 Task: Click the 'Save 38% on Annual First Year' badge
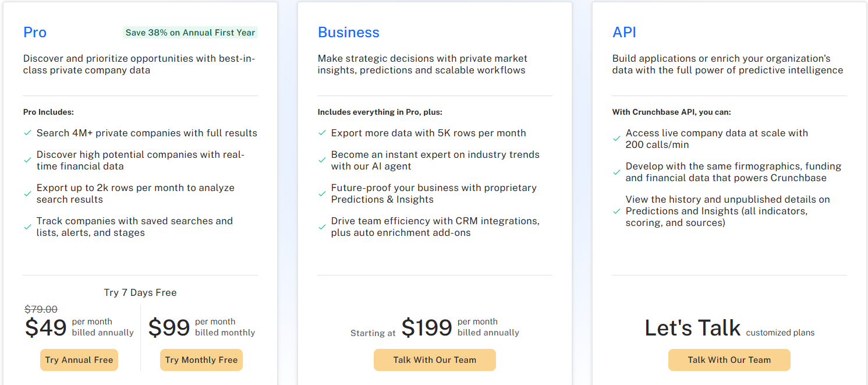[x=190, y=33]
